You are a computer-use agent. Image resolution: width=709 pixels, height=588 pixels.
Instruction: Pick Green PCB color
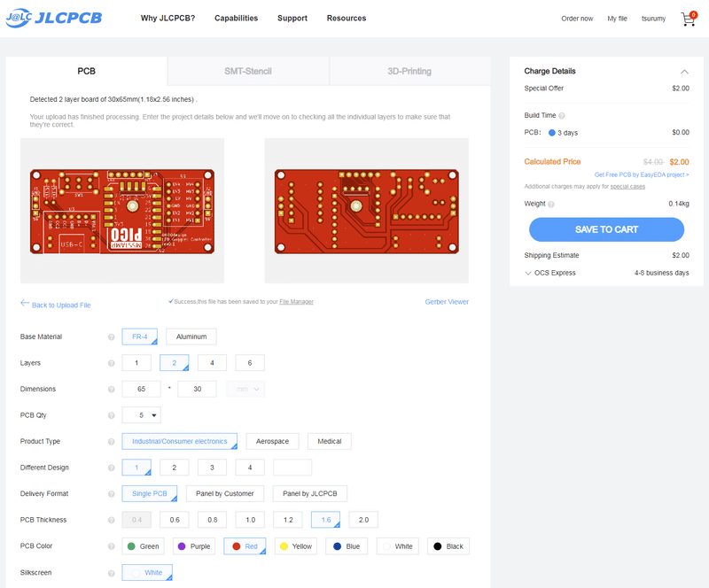pos(144,546)
